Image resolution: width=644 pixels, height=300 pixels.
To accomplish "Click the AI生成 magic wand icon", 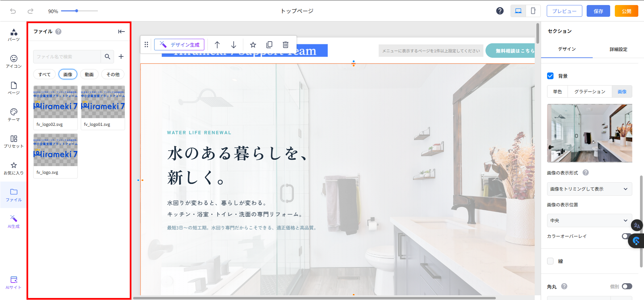I will click(x=14, y=221).
